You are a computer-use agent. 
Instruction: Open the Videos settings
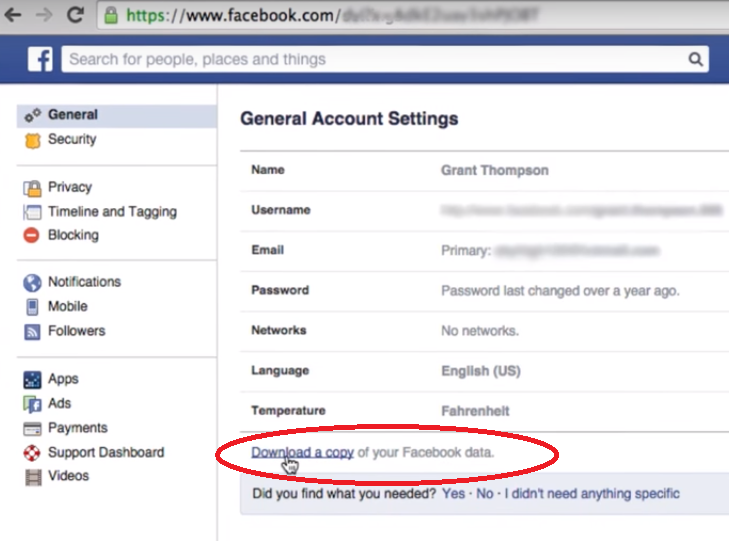[x=68, y=476]
